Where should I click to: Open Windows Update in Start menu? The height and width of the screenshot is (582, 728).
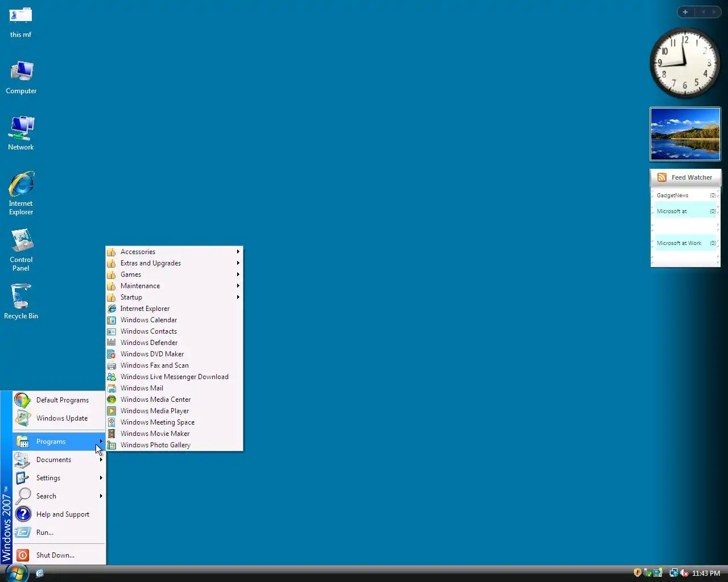click(59, 418)
